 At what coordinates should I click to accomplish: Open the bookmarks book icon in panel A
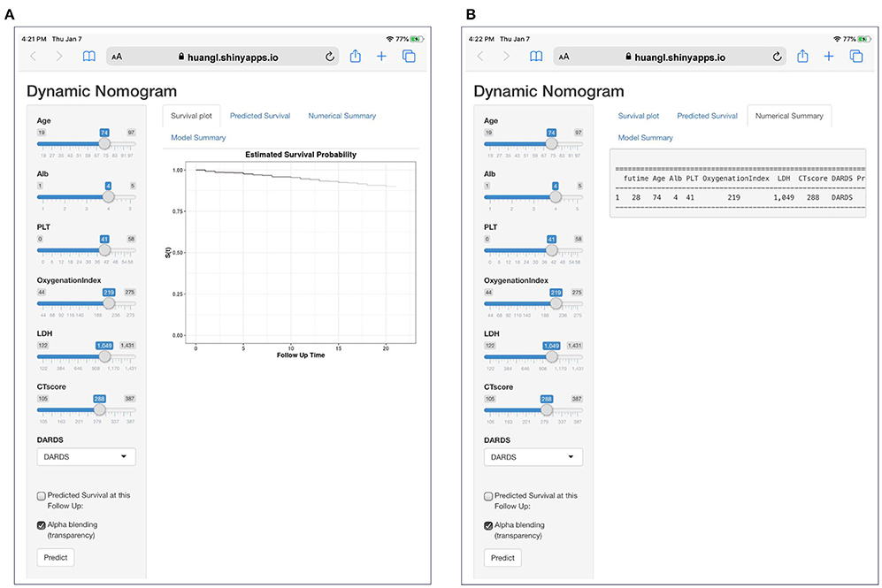[88, 57]
